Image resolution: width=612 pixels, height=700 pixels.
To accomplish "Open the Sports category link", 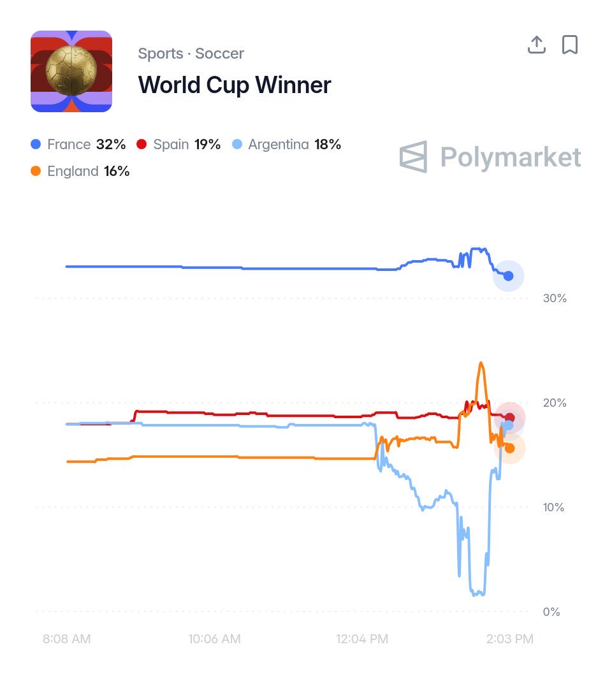I will [160, 54].
